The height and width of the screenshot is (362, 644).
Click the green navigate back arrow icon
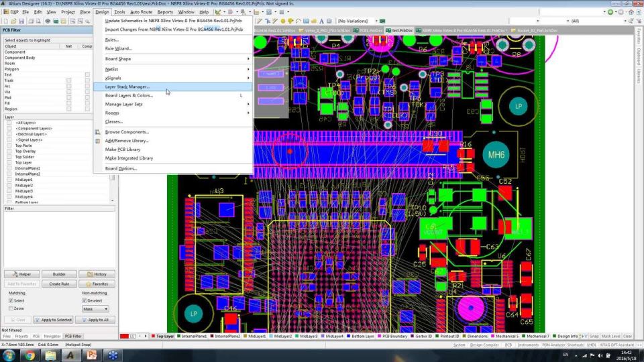pyautogui.click(x=610, y=12)
